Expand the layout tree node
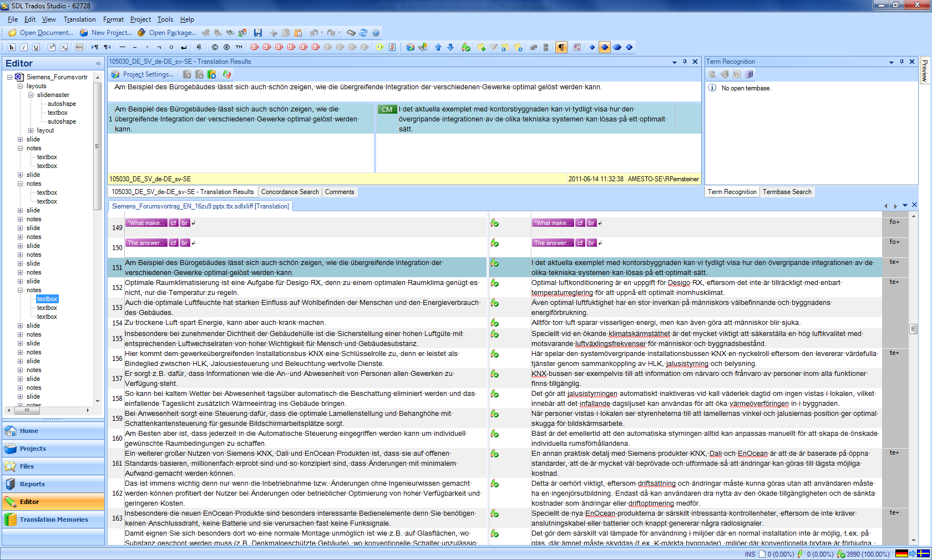Viewport: 932px width, 560px height. coord(31,130)
